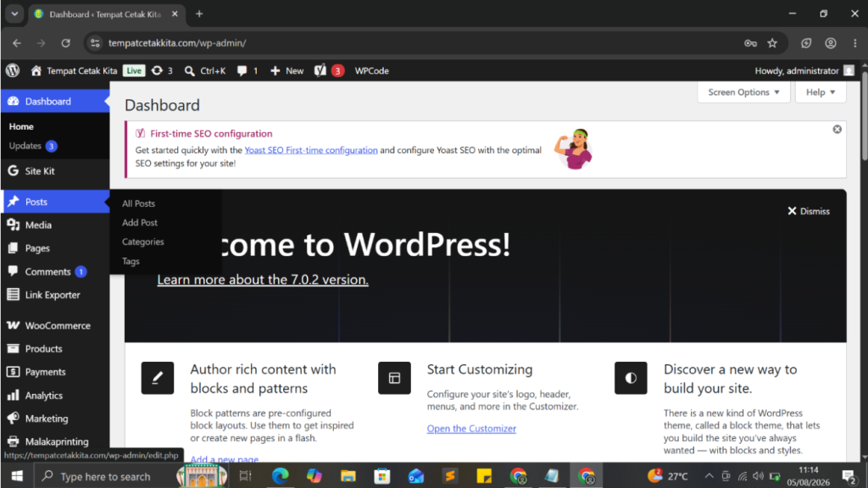Reload the page with browser refresh
Screen dimensions: 868x488
(x=65, y=42)
